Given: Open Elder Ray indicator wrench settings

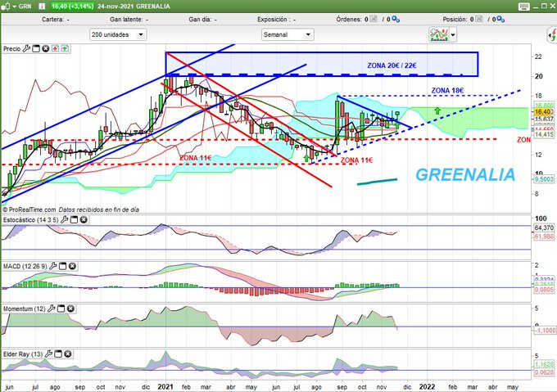Looking at the screenshot, I should tap(48, 354).
